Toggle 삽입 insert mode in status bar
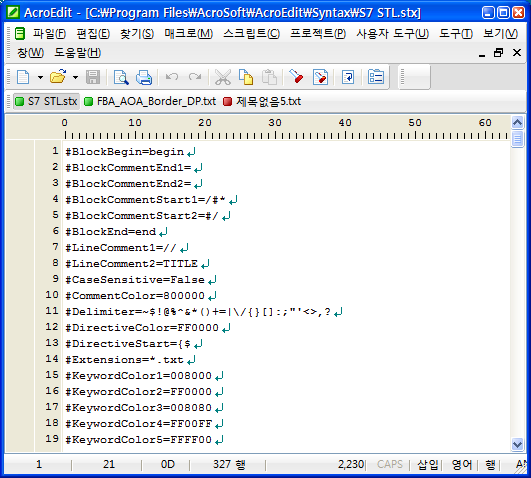The image size is (531, 478). pyautogui.click(x=428, y=464)
